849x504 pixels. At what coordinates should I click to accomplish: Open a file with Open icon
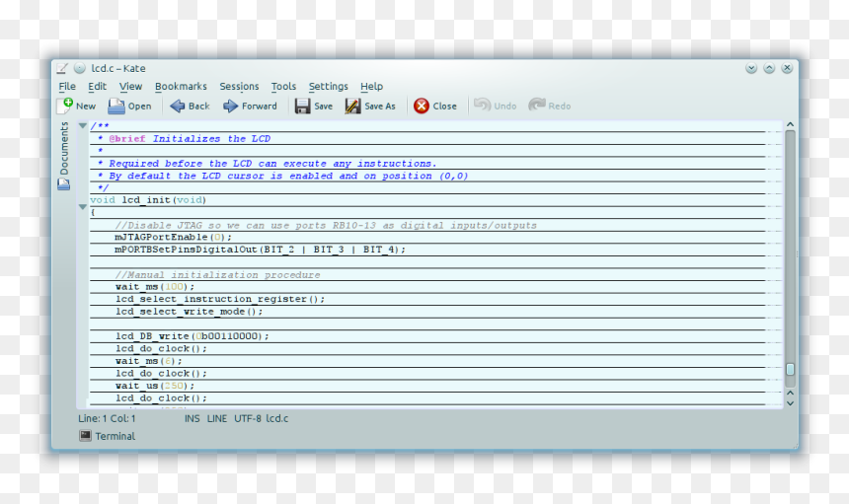tap(116, 106)
